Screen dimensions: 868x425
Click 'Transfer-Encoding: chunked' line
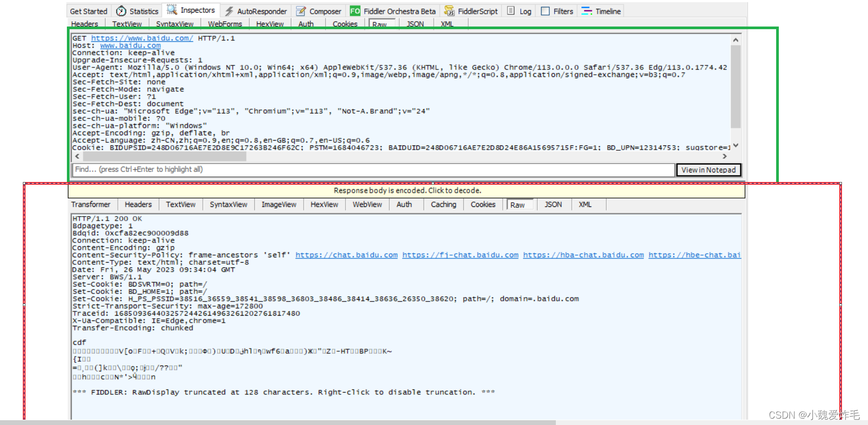tap(133, 328)
